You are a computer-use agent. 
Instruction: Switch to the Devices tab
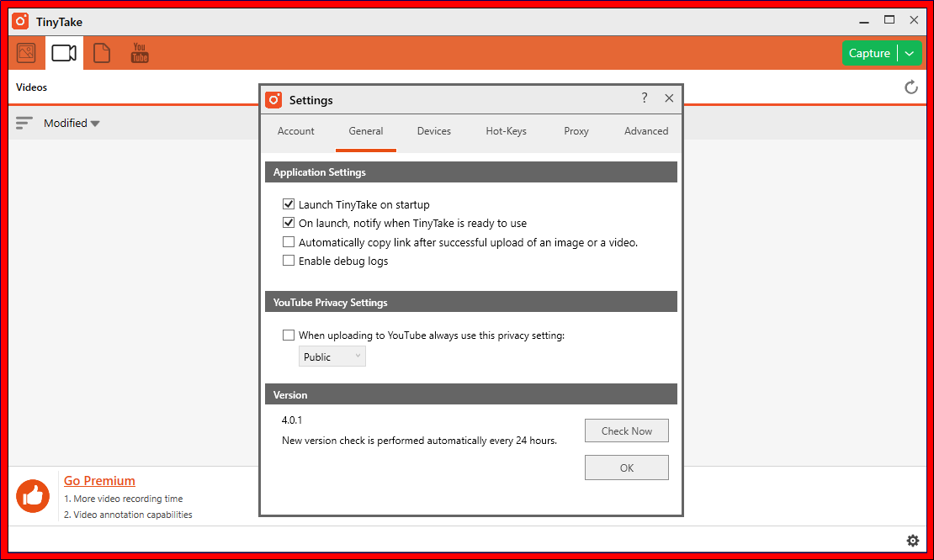point(433,131)
